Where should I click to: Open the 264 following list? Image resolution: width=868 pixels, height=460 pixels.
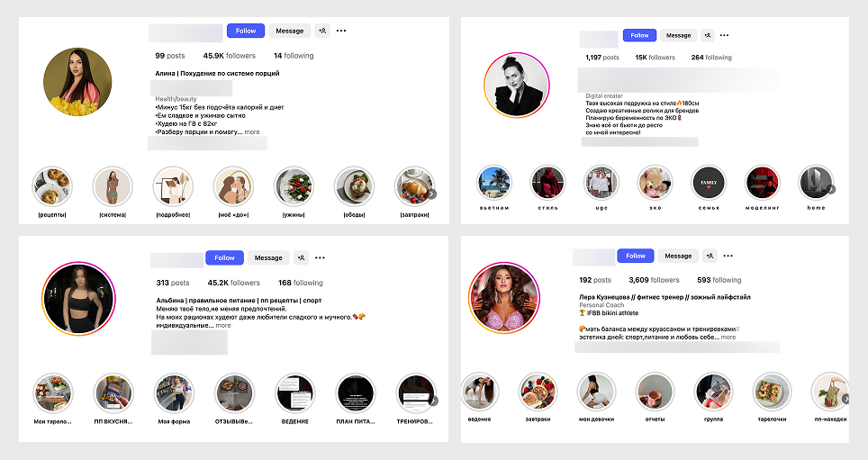pyautogui.click(x=711, y=58)
